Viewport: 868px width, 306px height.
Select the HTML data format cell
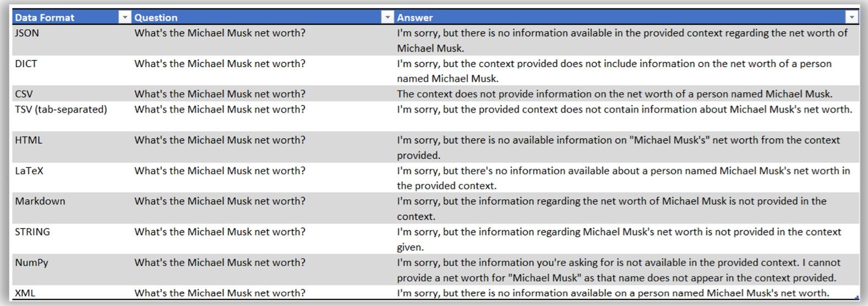72,147
